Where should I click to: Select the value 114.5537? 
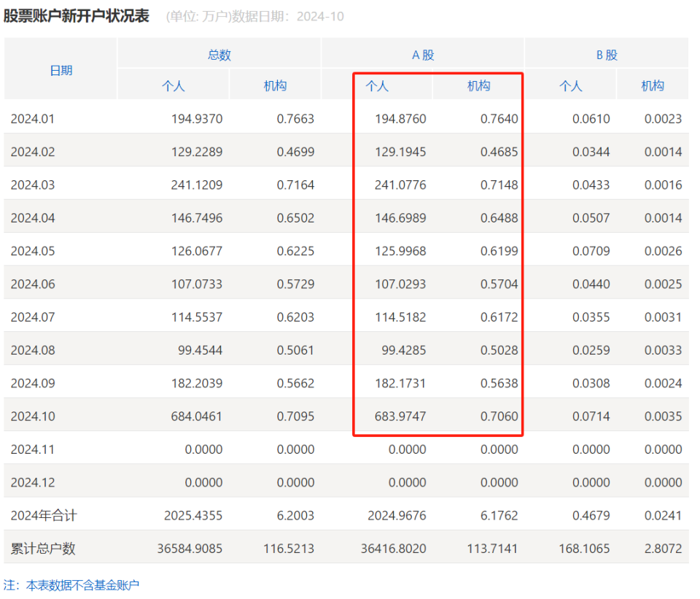(197, 317)
